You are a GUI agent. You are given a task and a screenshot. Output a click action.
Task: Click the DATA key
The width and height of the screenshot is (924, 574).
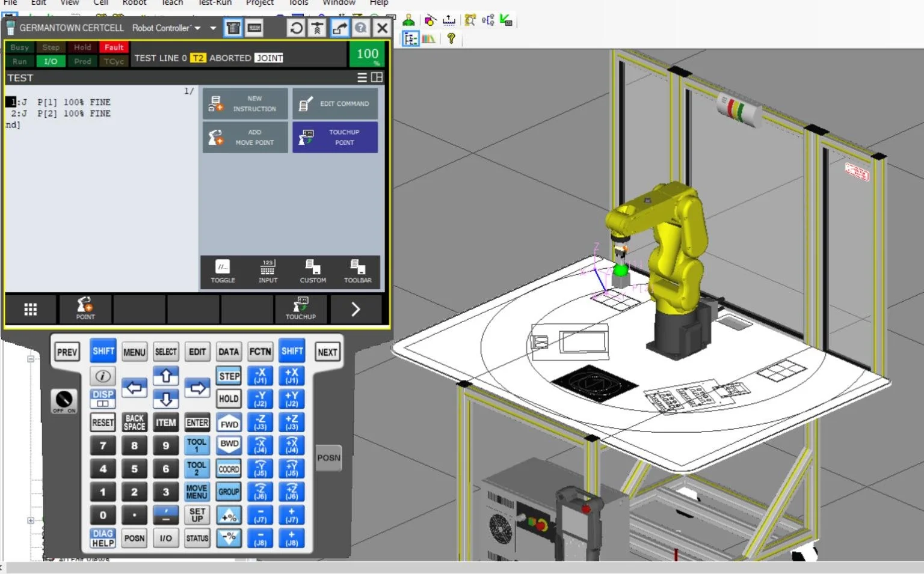point(229,352)
